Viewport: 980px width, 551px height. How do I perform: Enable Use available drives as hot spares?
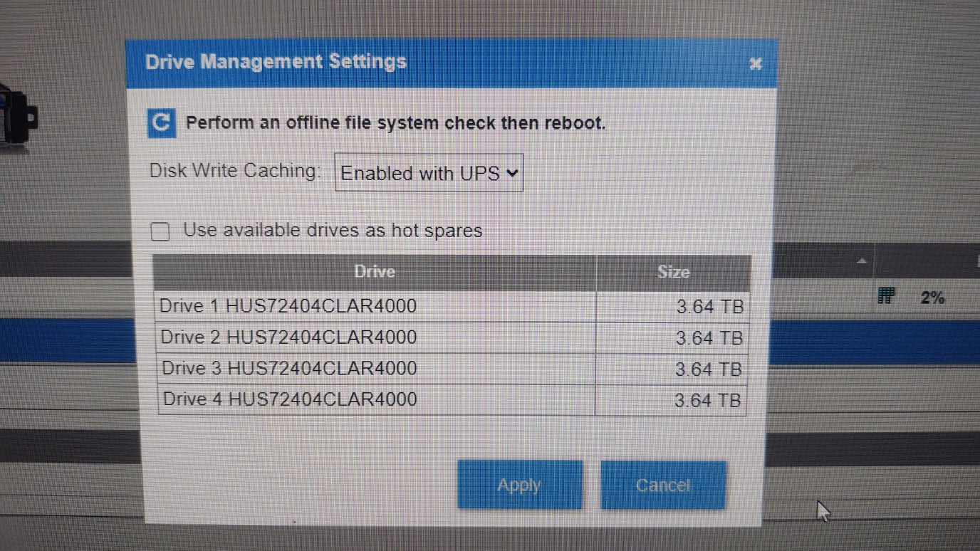[161, 231]
